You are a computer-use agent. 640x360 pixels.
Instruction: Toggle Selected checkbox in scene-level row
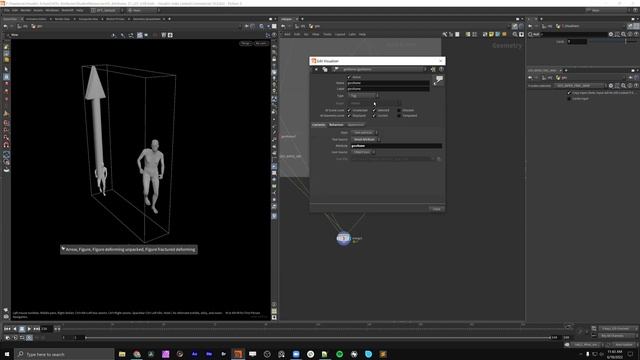coord(374,110)
